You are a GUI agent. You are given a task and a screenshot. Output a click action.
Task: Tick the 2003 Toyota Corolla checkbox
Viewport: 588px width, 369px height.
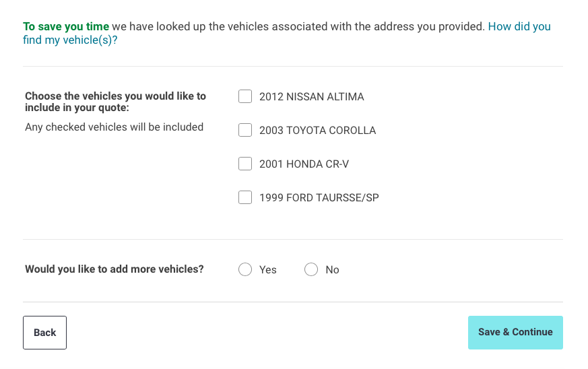(245, 130)
